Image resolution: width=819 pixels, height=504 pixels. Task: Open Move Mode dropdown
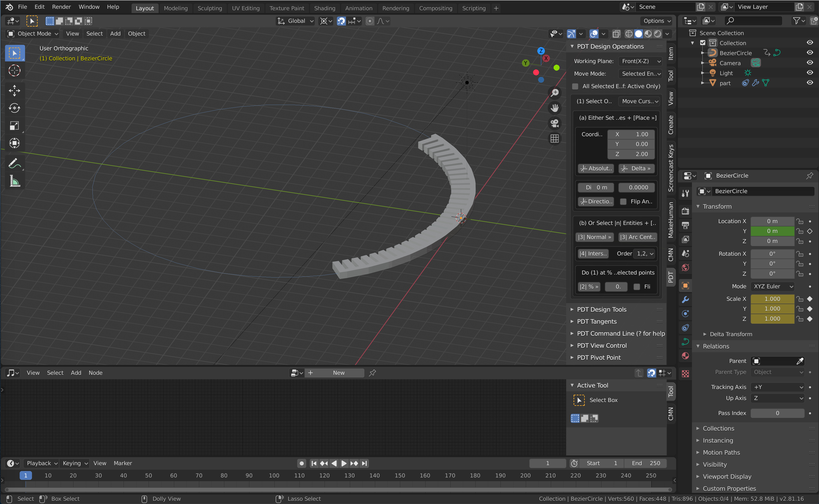click(x=640, y=74)
